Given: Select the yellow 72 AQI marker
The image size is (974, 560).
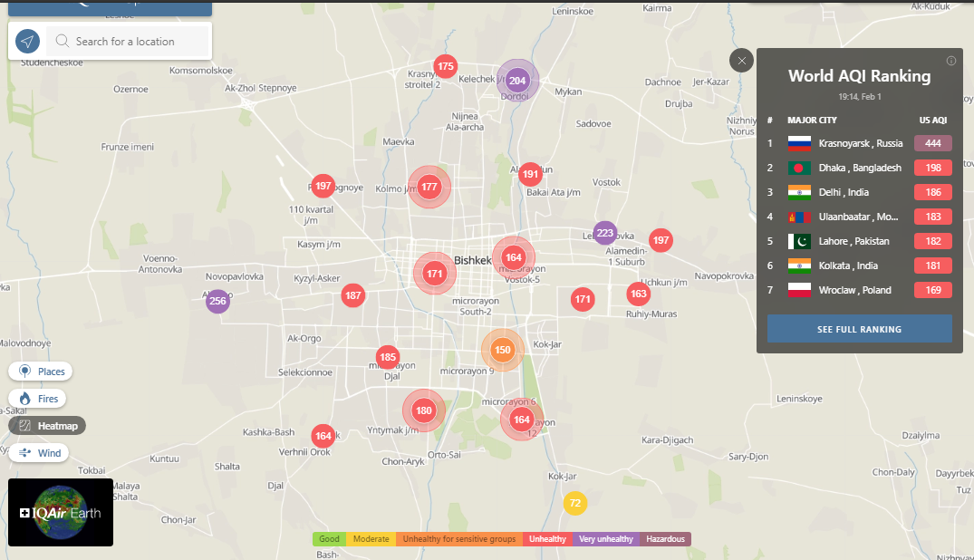Looking at the screenshot, I should click(x=574, y=503).
